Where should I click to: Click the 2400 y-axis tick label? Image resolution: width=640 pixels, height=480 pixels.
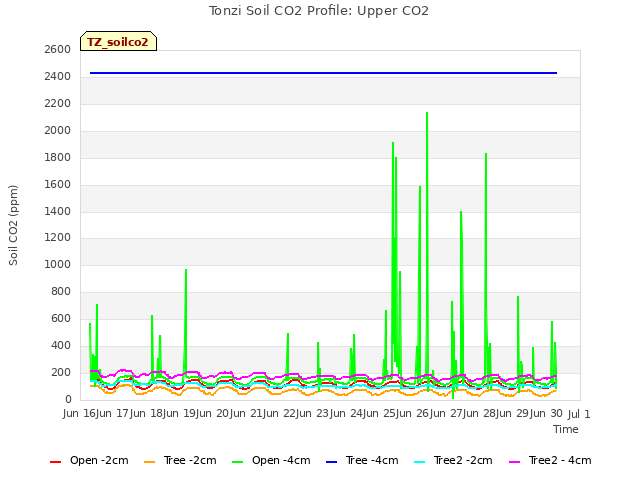pyautogui.click(x=58, y=76)
